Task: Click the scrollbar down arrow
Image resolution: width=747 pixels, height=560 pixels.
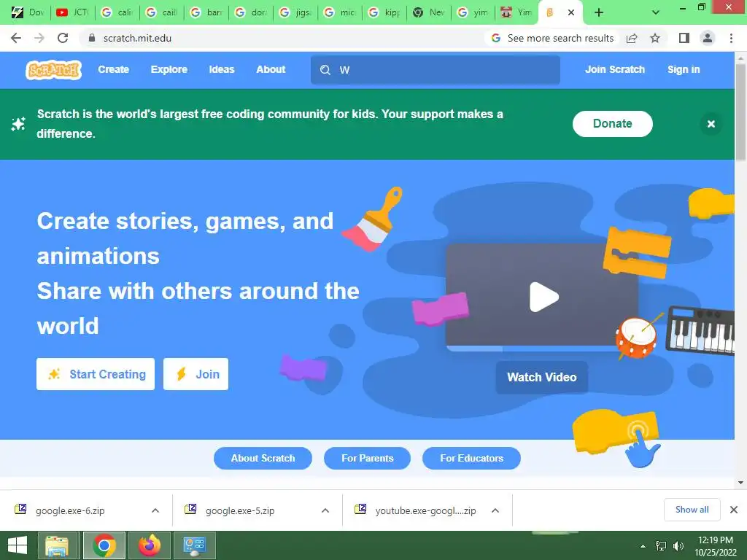Action: [741, 483]
